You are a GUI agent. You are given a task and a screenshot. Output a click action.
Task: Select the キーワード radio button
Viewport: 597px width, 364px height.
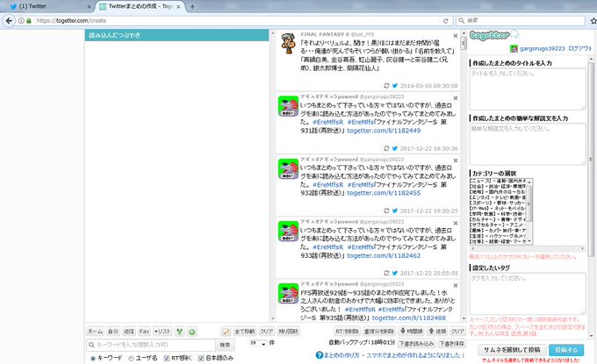[93, 358]
